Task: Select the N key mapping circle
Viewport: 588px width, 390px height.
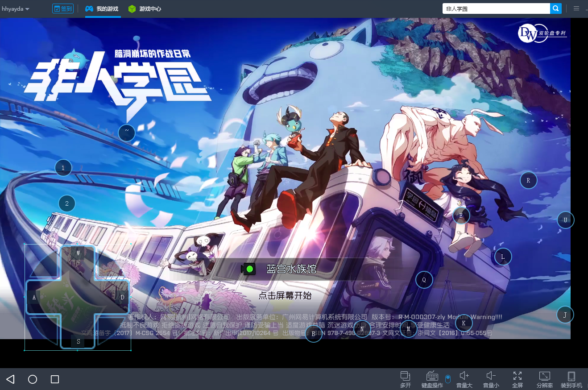Action: point(362,329)
